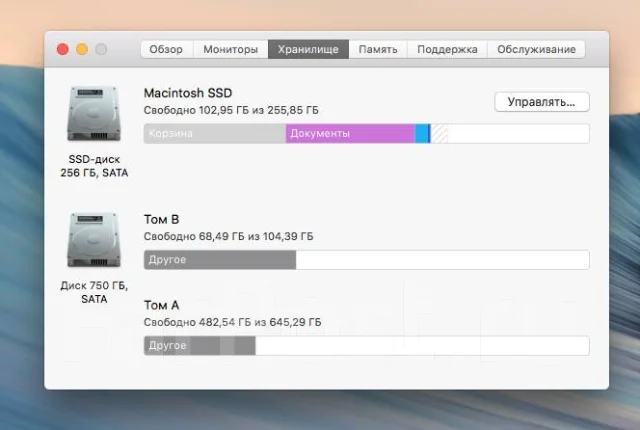Click the striped segment in Macintosh SSD bar
The height and width of the screenshot is (430, 640).
(x=439, y=133)
